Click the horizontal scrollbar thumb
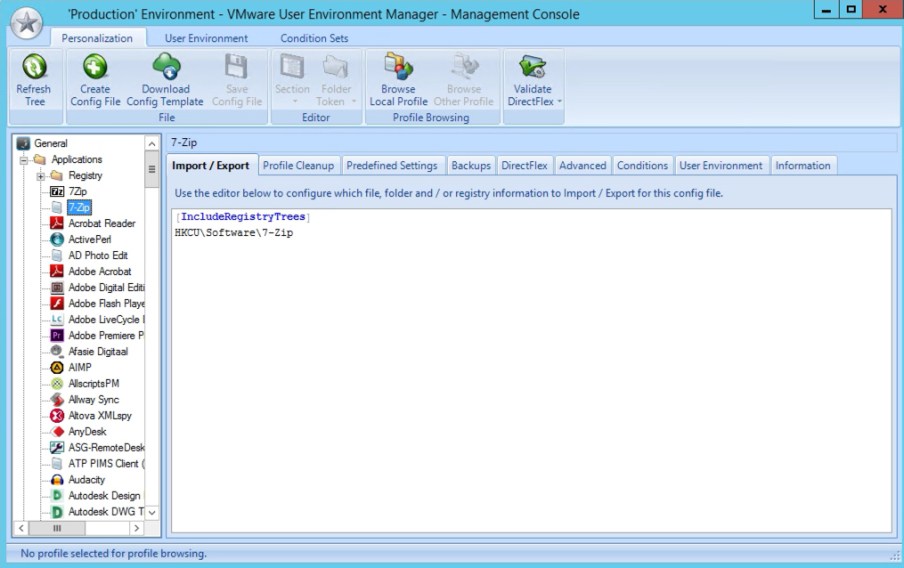This screenshot has height=568, width=904. (57, 528)
